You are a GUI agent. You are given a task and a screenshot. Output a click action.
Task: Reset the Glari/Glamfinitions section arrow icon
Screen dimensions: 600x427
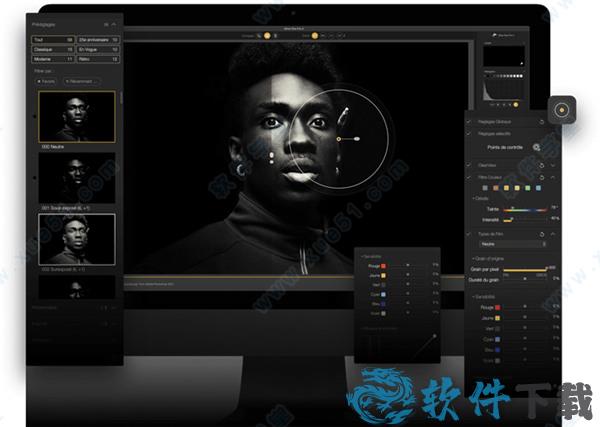click(x=541, y=165)
